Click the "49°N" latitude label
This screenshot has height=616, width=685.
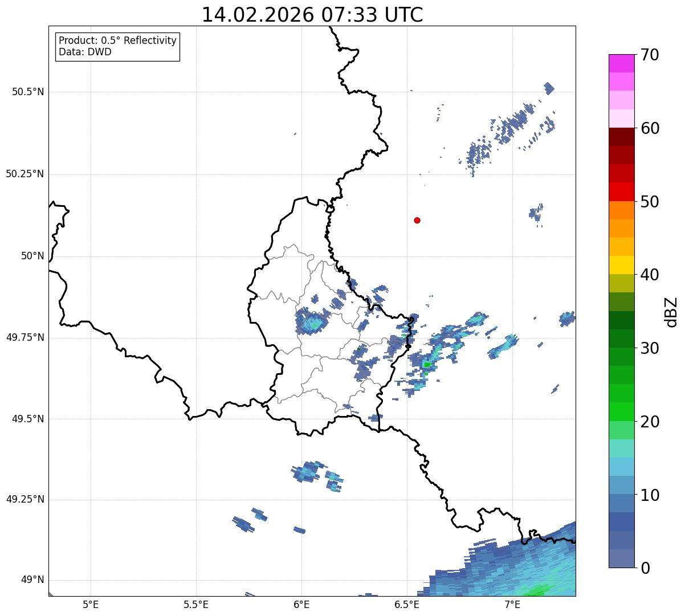(32, 580)
